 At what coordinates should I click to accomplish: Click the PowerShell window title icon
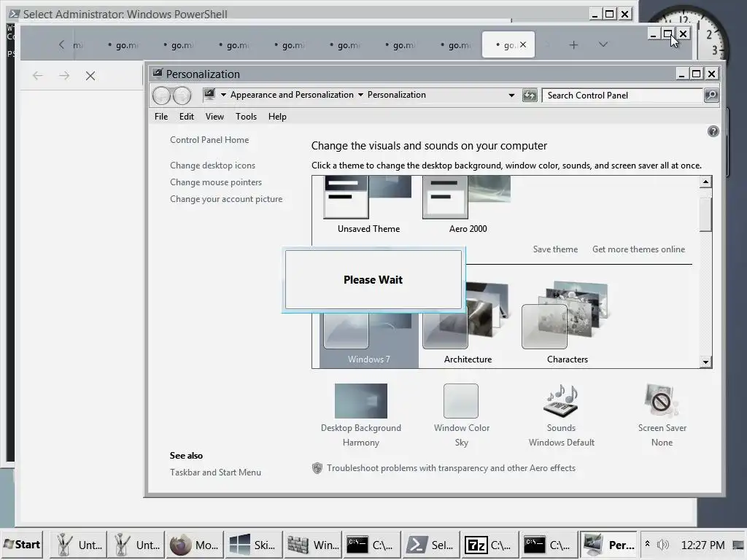point(15,15)
